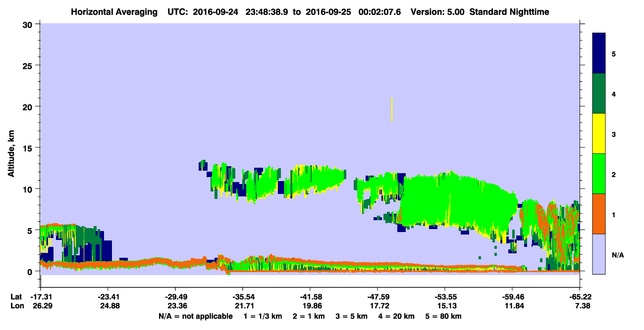Click the 'Lon' row label
The image size is (644, 330).
(16, 306)
